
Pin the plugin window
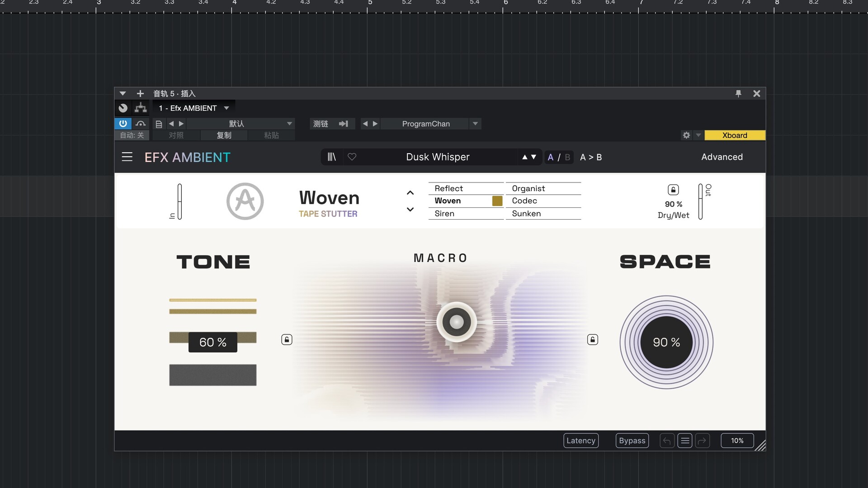[739, 94]
